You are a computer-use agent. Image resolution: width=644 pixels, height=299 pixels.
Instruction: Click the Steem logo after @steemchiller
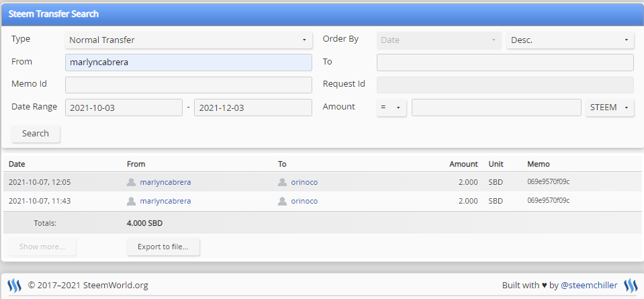(631, 286)
